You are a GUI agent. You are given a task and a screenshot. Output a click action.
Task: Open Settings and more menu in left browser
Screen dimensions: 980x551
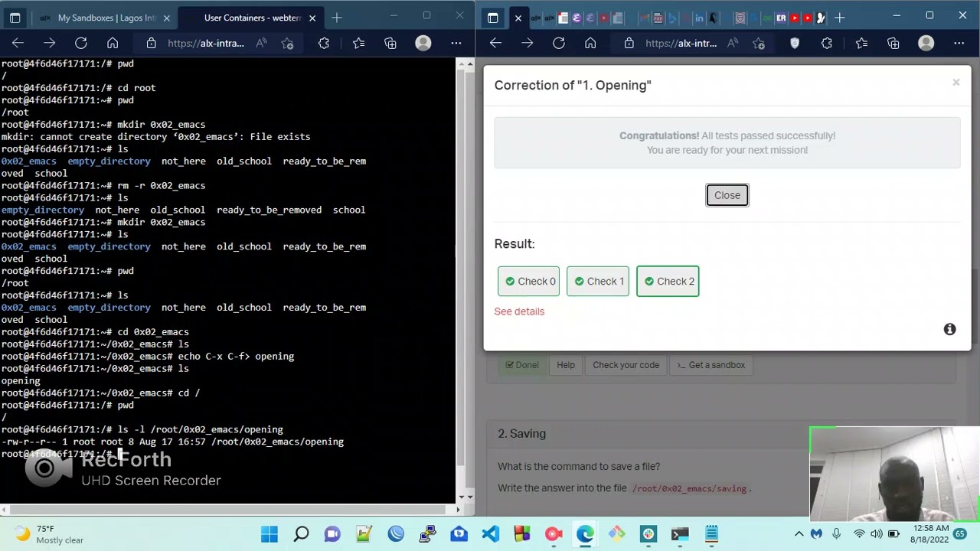(456, 44)
